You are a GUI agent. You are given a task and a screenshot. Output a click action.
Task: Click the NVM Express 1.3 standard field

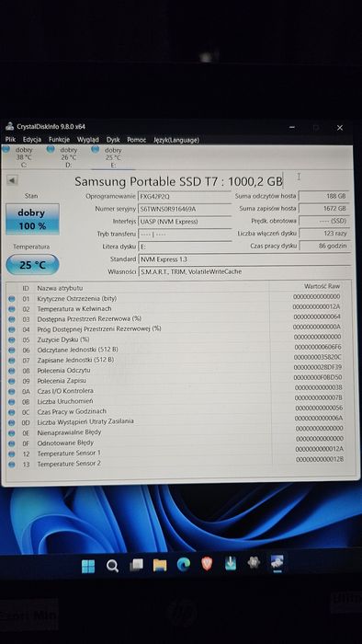tap(244, 259)
